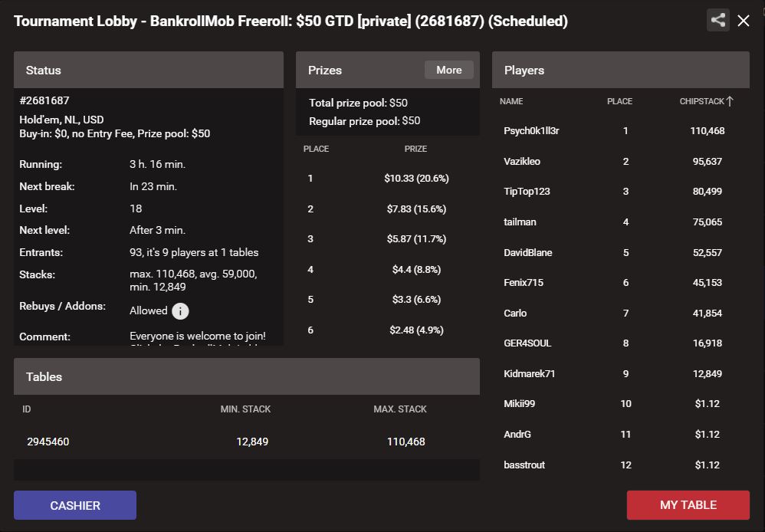The width and height of the screenshot is (765, 532).
Task: Click the table's max stack value 110,468
Action: click(406, 442)
